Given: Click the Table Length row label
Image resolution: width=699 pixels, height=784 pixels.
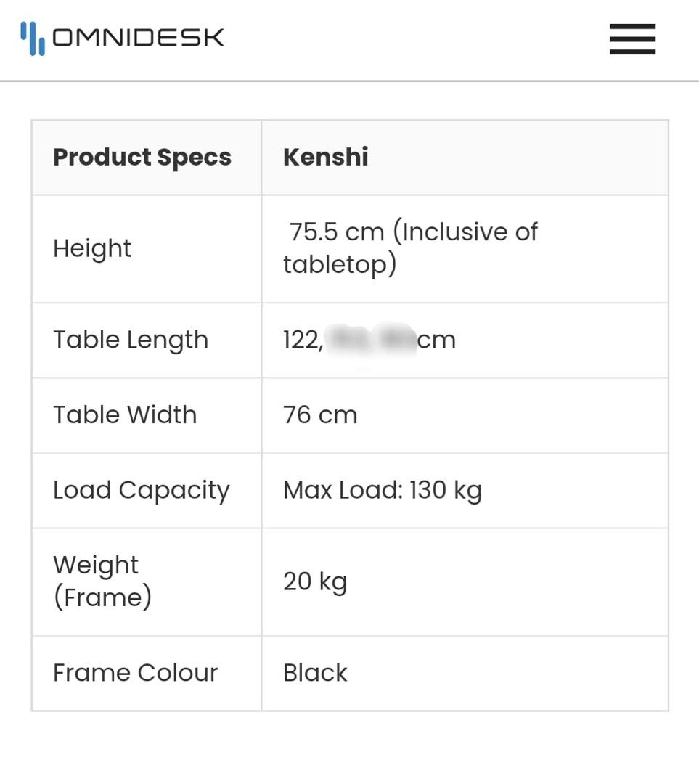Looking at the screenshot, I should click(x=131, y=340).
